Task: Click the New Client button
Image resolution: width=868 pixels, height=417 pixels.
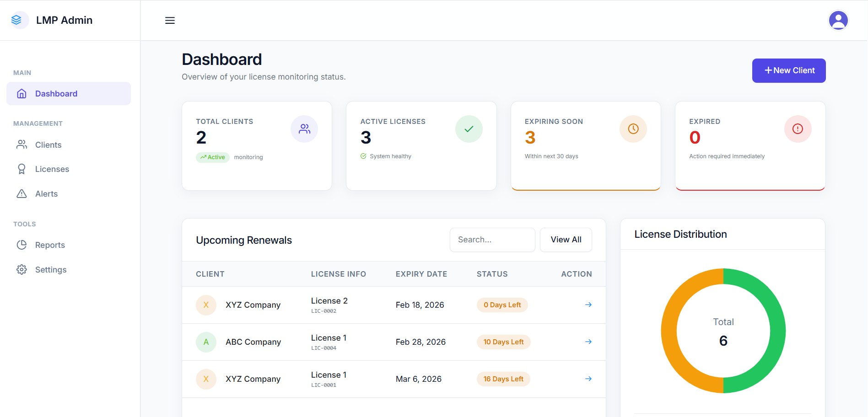Action: 788,70
